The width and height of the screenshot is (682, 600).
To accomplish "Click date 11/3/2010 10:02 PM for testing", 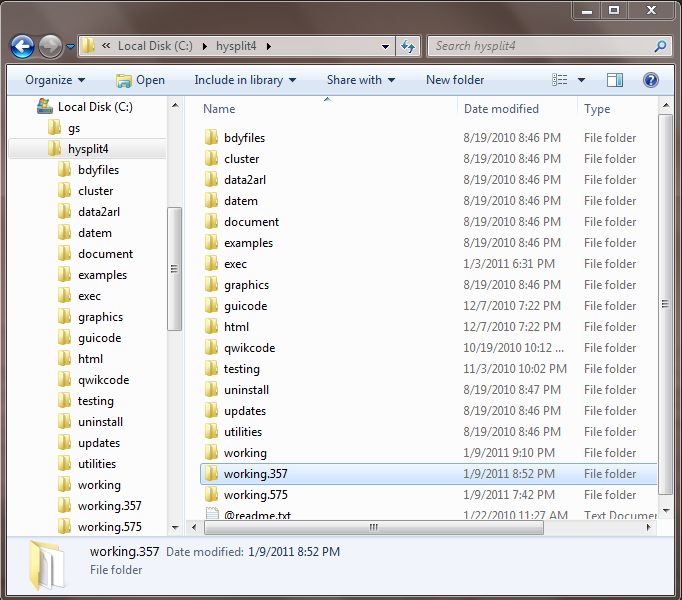I will coord(515,369).
